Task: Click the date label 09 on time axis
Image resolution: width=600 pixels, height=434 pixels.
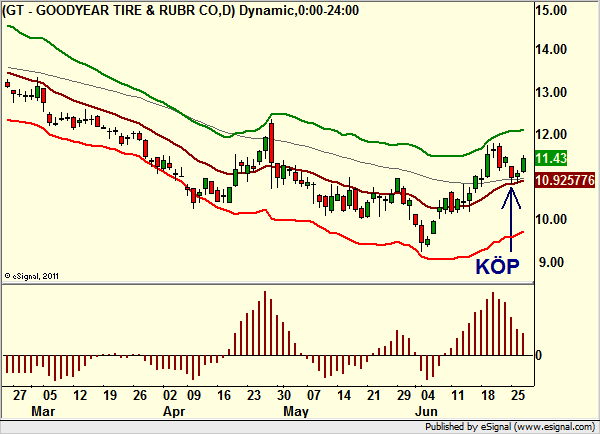Action: point(194,395)
